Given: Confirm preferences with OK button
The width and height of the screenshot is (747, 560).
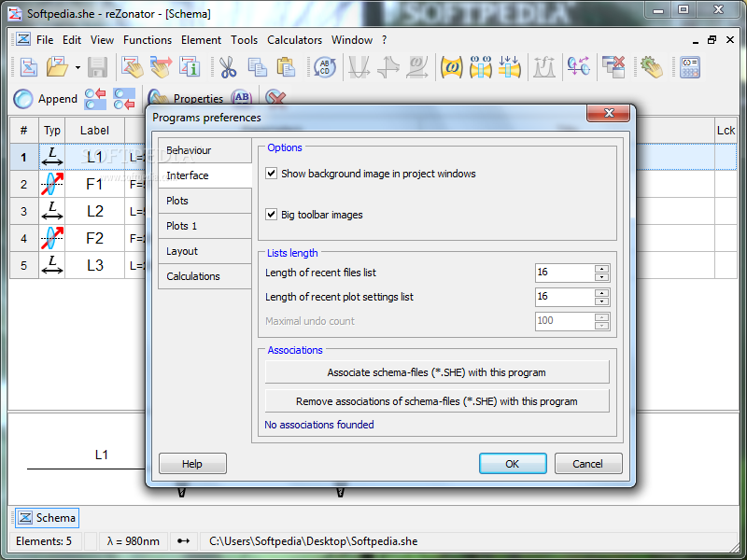Looking at the screenshot, I should tap(513, 463).
